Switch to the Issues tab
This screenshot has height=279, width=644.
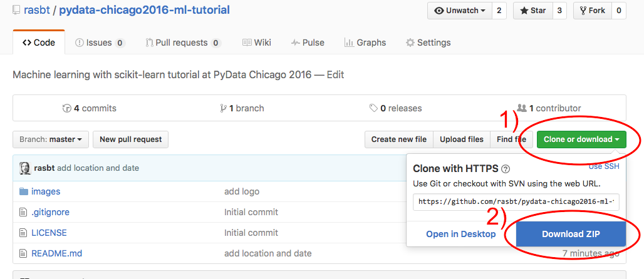100,43
